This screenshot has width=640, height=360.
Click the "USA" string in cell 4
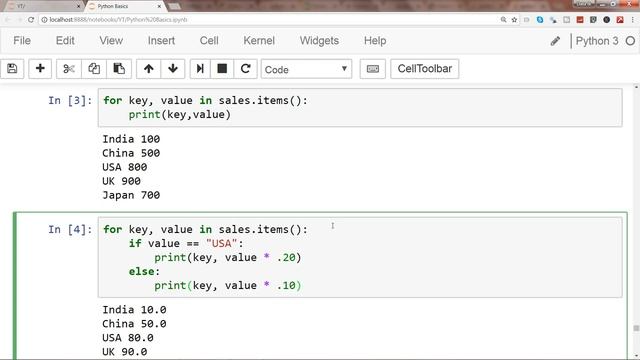coord(222,243)
